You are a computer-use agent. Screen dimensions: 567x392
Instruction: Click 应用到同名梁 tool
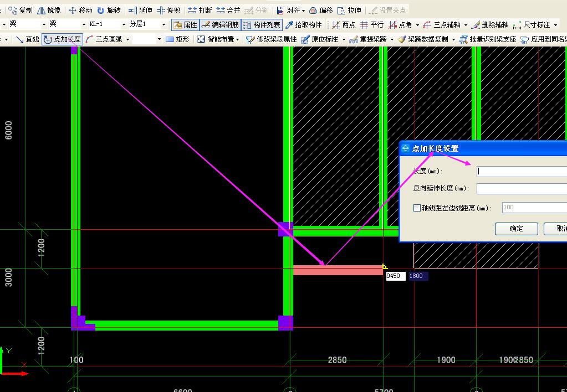544,39
